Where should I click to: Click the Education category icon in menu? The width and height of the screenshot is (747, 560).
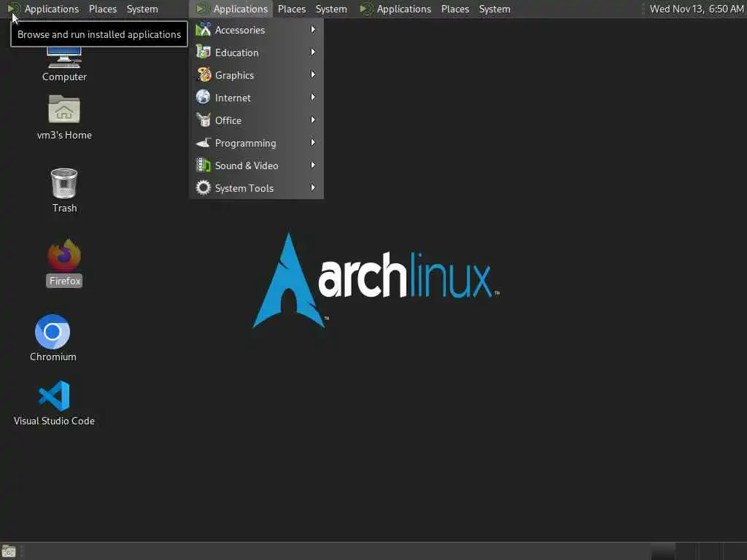pyautogui.click(x=204, y=52)
